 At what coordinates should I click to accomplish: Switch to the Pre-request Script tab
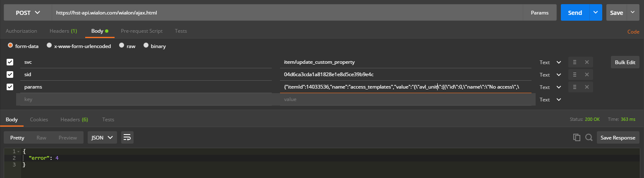[141, 31]
